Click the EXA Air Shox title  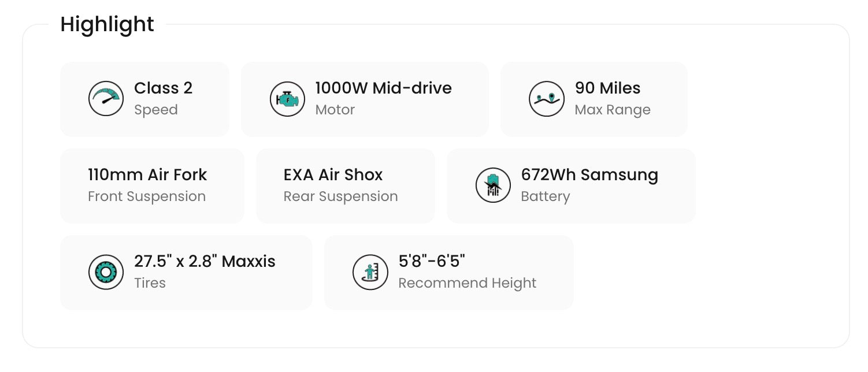point(333,175)
